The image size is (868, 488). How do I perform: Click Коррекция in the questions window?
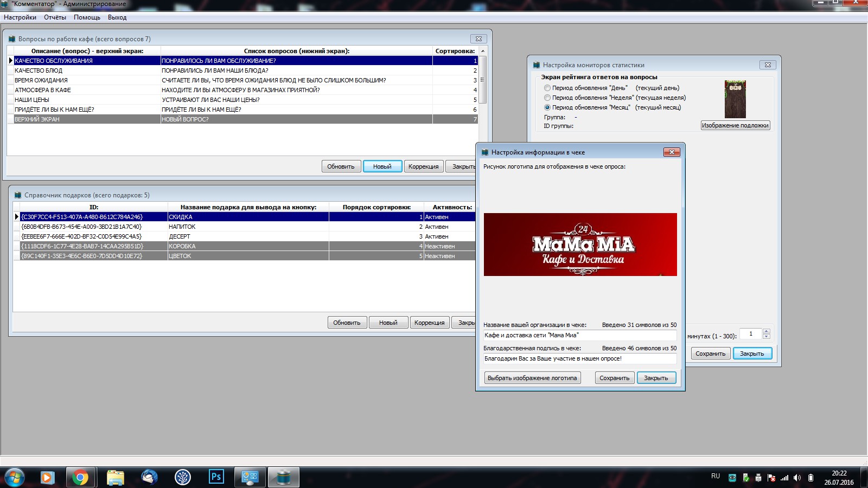click(424, 166)
